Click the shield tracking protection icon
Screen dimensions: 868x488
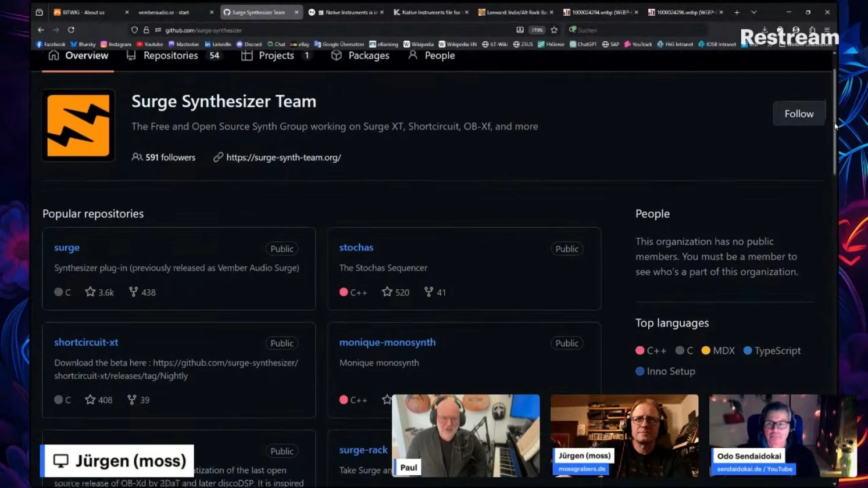click(134, 30)
